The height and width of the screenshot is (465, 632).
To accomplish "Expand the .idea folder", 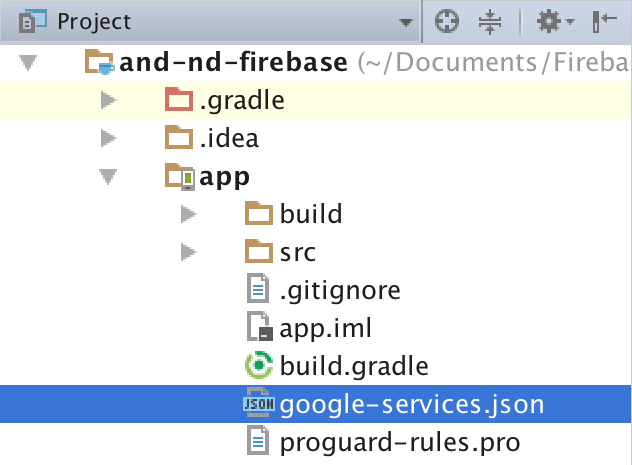I will (x=108, y=138).
